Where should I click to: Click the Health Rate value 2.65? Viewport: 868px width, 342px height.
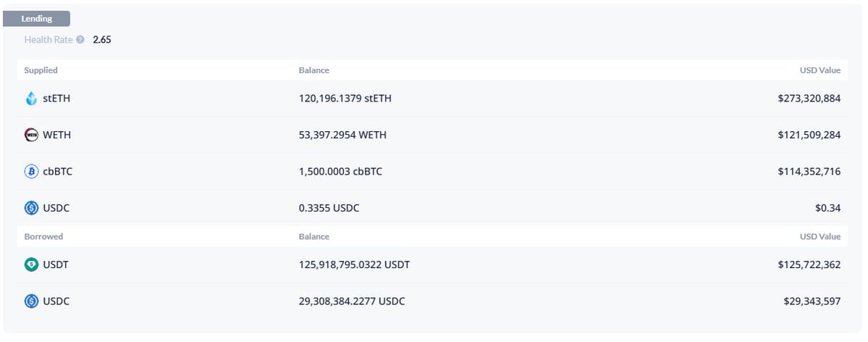click(102, 40)
